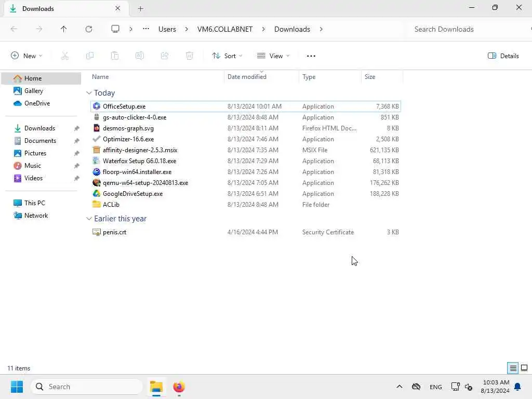Expand the chevron after Users in address bar

pos(187,29)
